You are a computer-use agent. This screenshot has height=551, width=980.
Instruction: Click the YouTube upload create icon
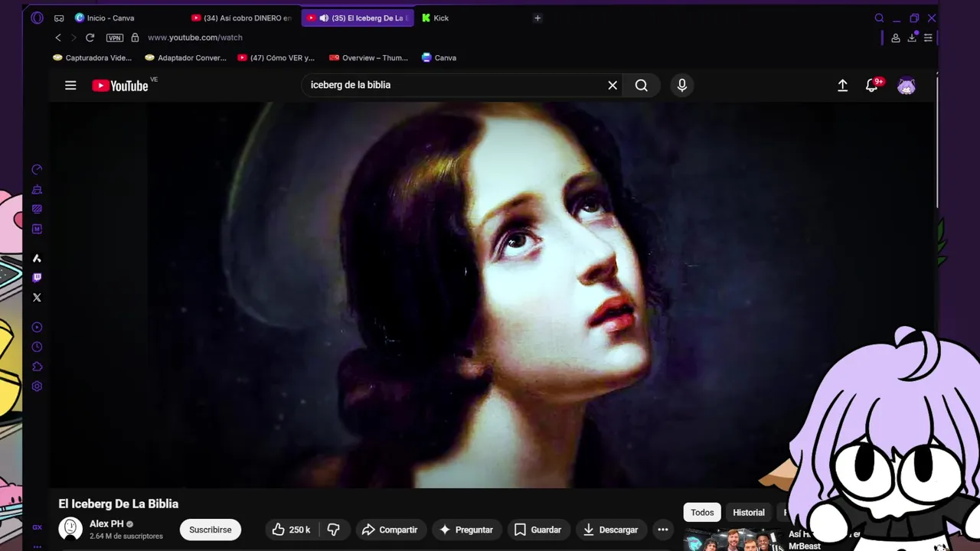tap(842, 86)
